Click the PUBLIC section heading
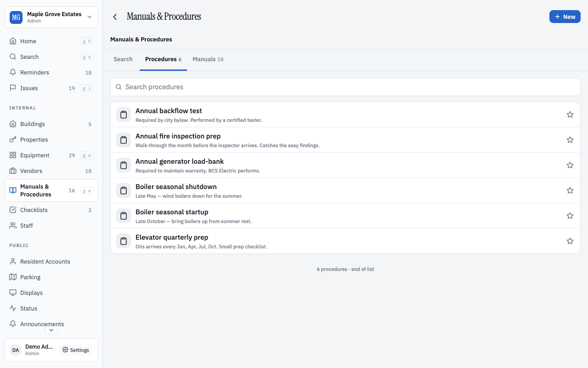 (x=19, y=246)
